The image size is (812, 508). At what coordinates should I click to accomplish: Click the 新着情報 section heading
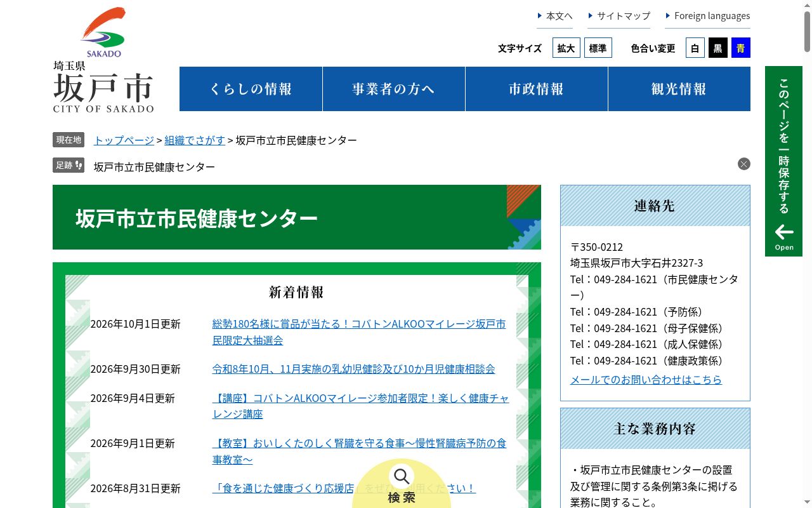click(x=296, y=292)
